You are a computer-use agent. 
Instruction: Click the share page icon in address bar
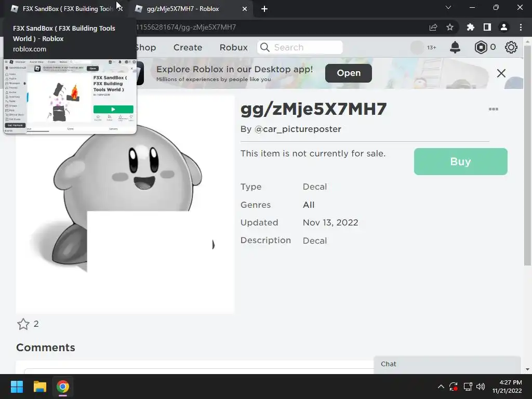(x=433, y=27)
